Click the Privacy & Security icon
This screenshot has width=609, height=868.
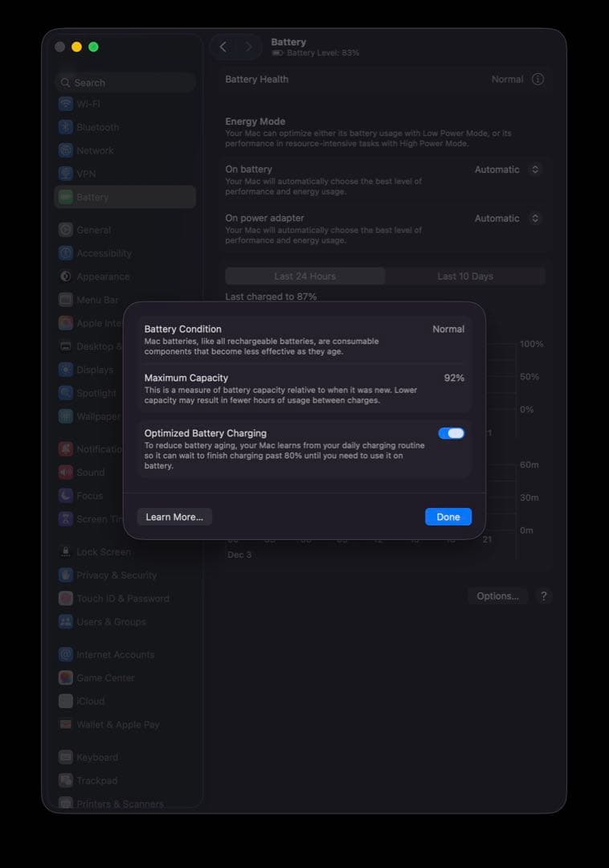coord(66,575)
